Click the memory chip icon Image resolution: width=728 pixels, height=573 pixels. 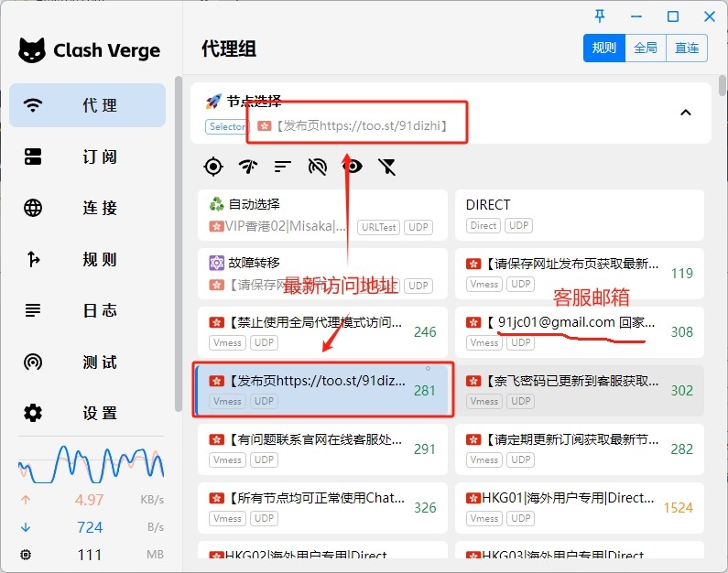click(26, 555)
